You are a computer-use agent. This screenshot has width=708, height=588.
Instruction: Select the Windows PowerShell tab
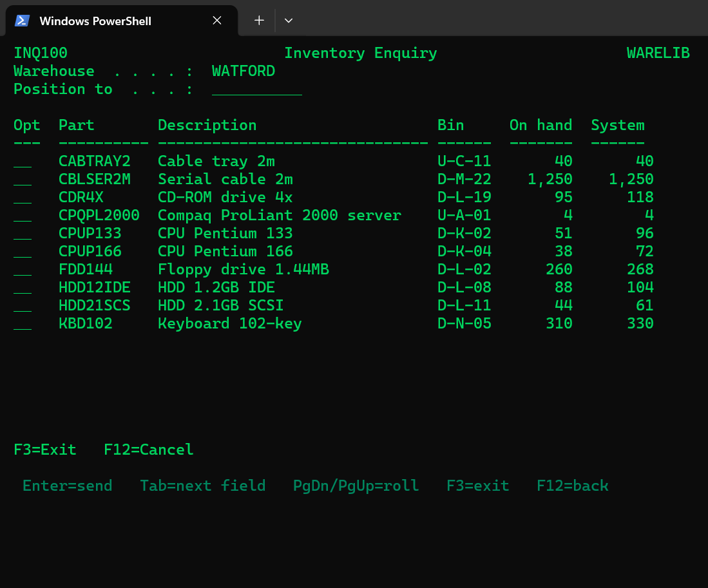[x=122, y=21]
